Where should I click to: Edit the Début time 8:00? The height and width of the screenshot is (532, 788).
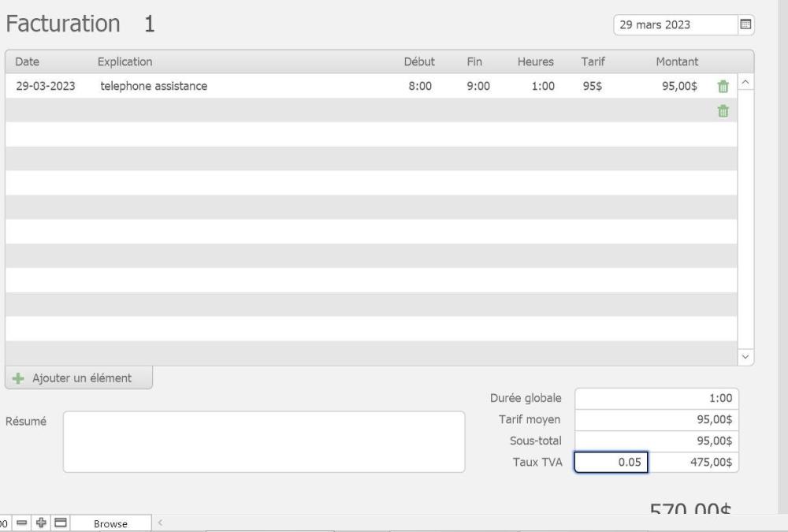pyautogui.click(x=419, y=87)
